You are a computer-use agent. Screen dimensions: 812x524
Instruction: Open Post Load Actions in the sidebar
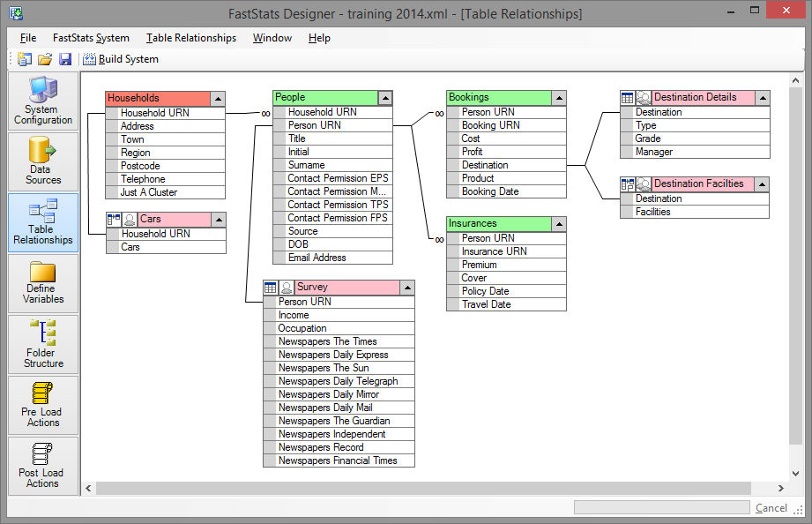43,465
